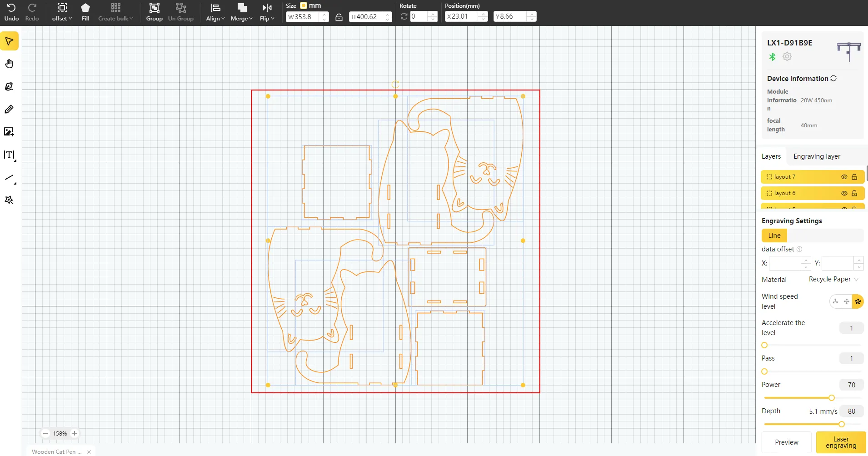868x456 pixels.
Task: Switch to the Engraving layer tab
Action: pos(817,156)
